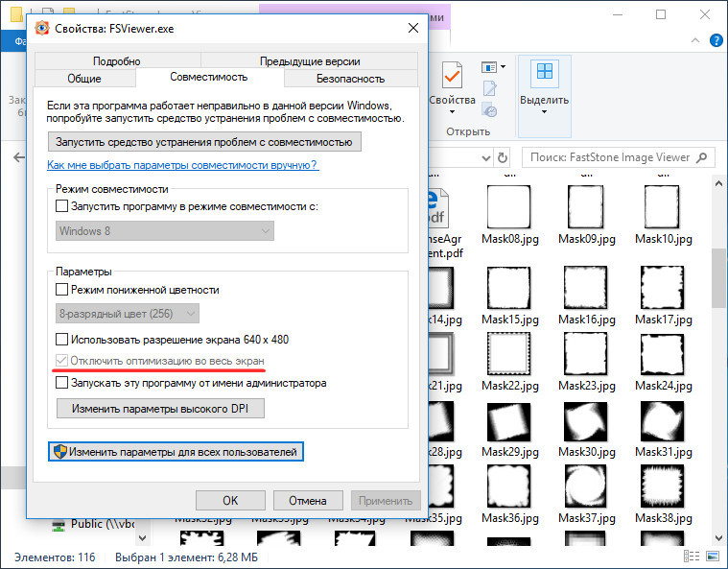This screenshot has width=728, height=569.
Task: Select Mask37.jpg file icon
Action: [586, 486]
